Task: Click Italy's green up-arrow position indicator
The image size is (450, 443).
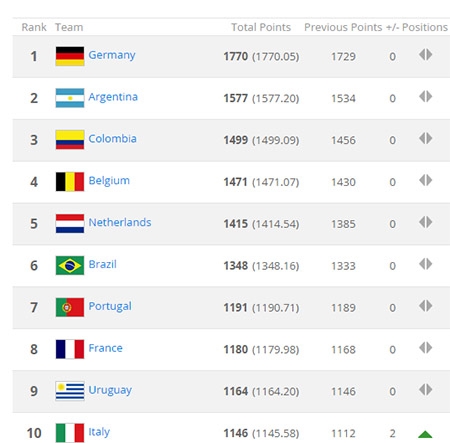Action: (425, 434)
